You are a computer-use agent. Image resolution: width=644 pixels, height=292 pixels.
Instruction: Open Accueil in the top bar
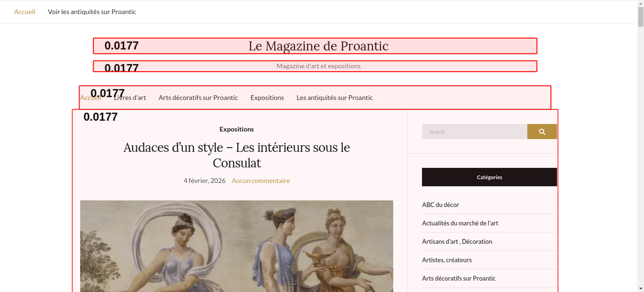coord(24,12)
